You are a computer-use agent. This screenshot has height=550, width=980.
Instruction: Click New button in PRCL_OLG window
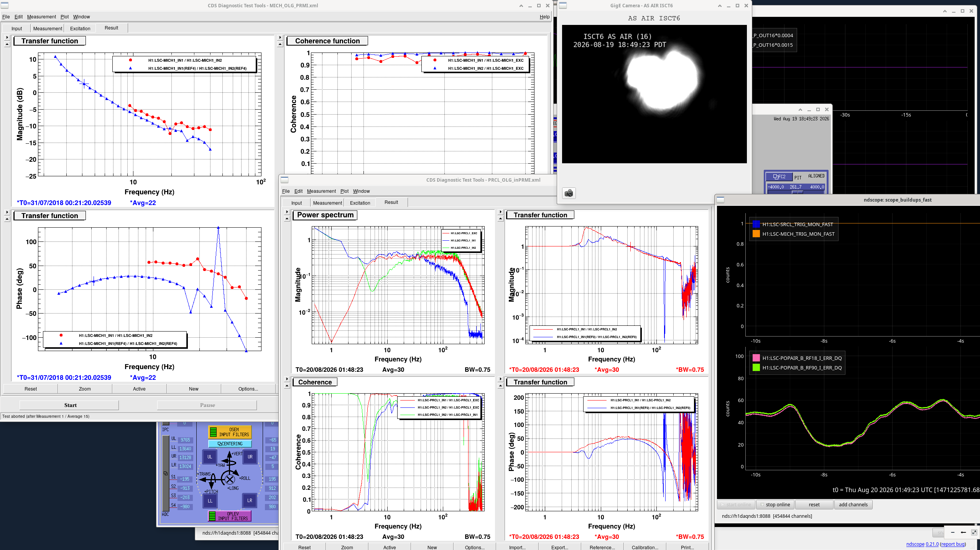(x=432, y=547)
